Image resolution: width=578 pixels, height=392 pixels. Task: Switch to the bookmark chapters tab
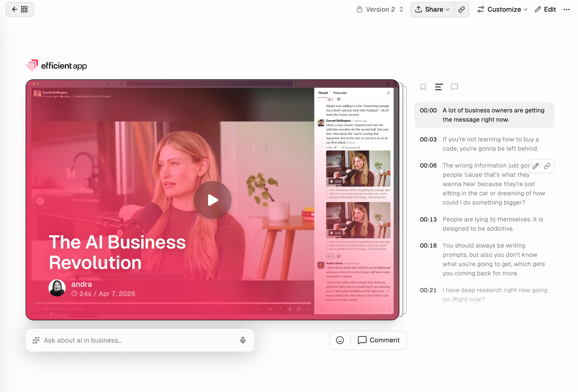point(423,87)
